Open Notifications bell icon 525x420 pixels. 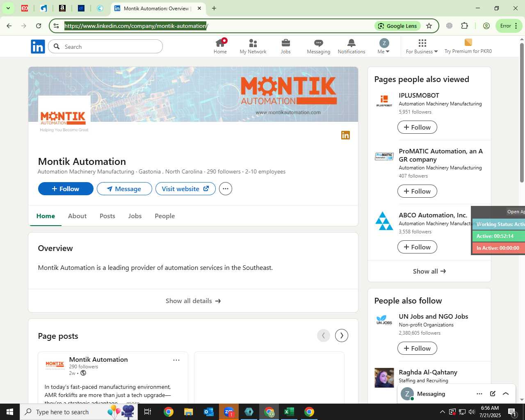coord(352,46)
